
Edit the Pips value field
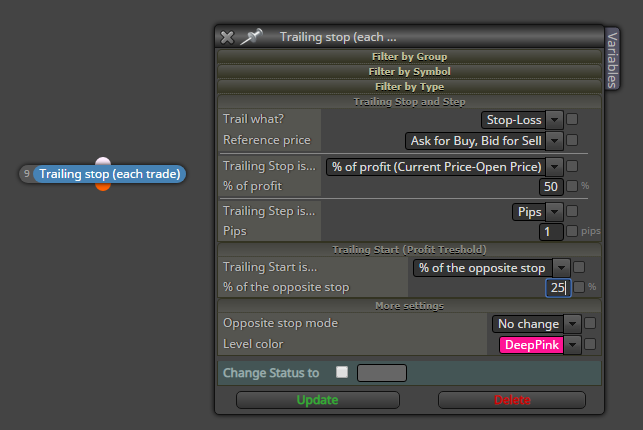[x=551, y=232]
